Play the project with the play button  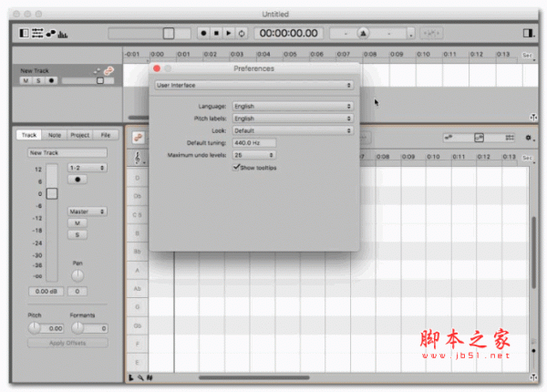coord(229,33)
